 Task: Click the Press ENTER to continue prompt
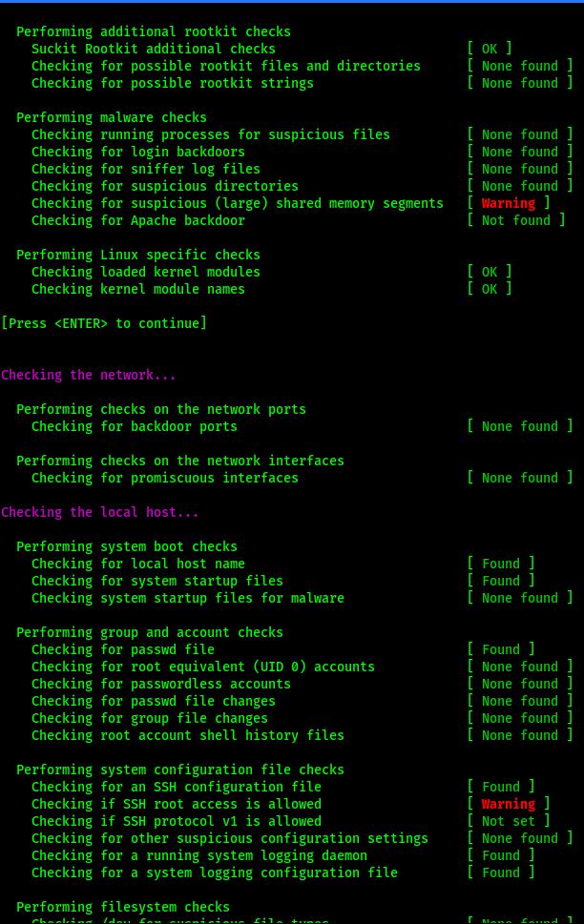104,323
